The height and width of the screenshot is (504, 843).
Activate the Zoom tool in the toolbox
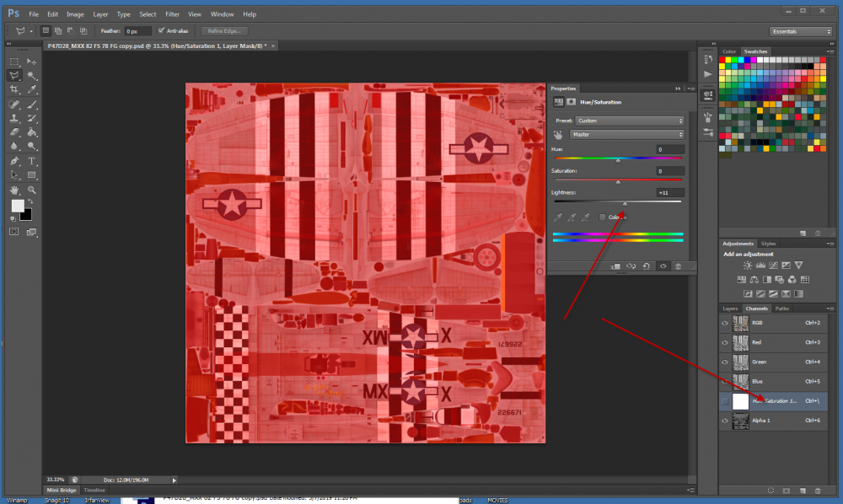click(32, 190)
